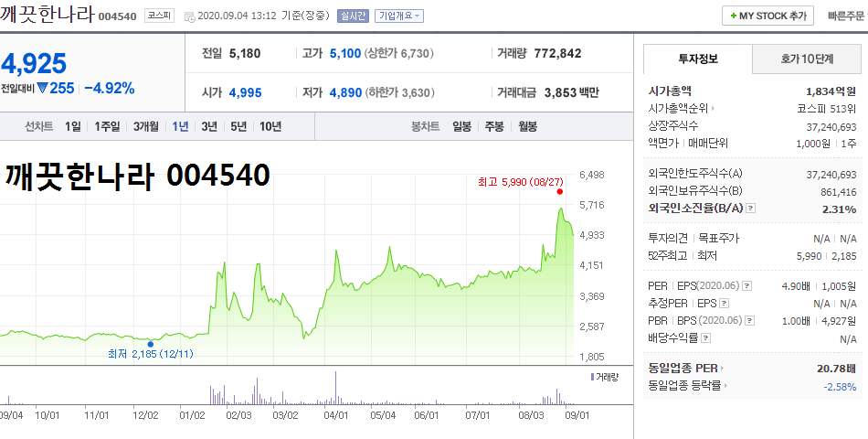Toggle the 실시간 real-time button
The image size is (868, 439).
(x=354, y=16)
